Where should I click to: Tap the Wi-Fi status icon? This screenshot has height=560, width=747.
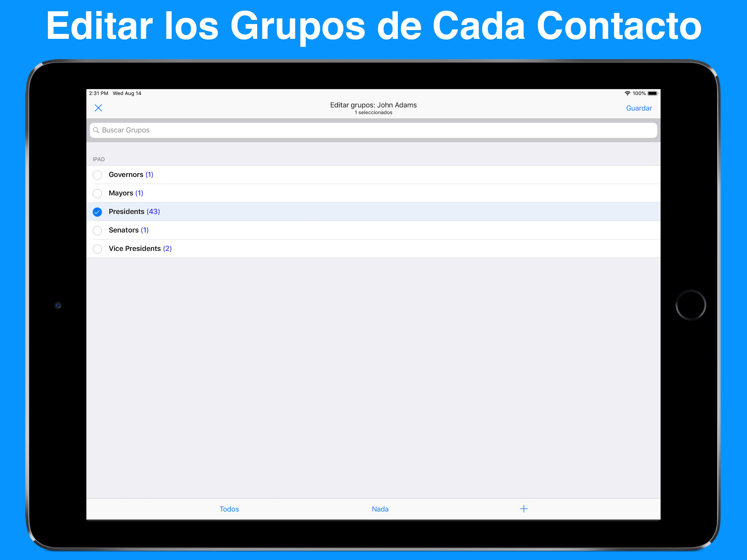(x=627, y=93)
